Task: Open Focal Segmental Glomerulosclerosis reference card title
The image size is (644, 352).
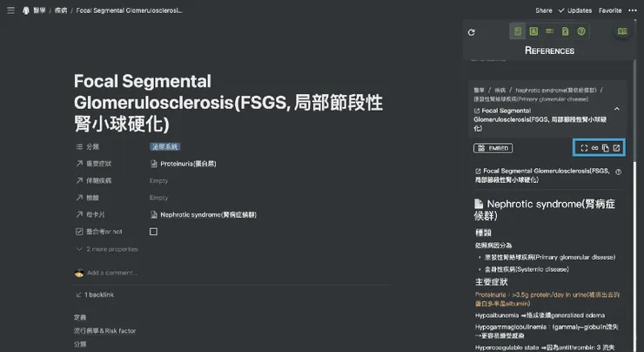Action: coord(540,119)
